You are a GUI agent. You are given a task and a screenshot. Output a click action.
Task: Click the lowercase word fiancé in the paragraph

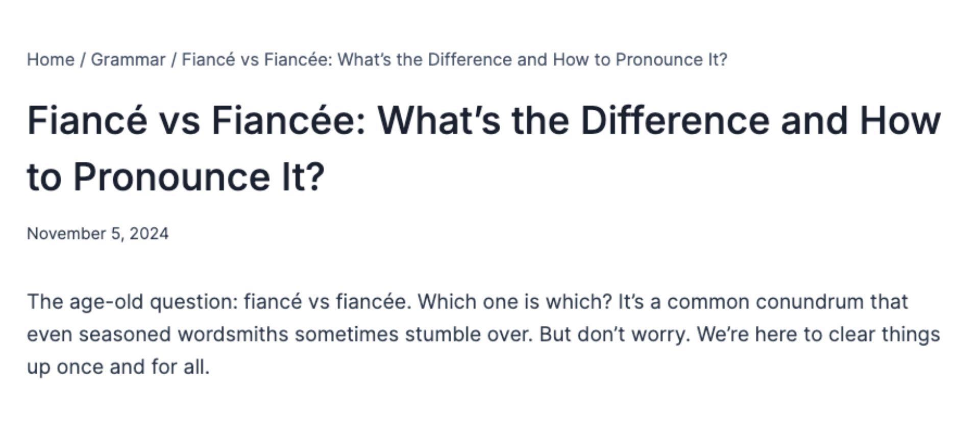coord(273,301)
